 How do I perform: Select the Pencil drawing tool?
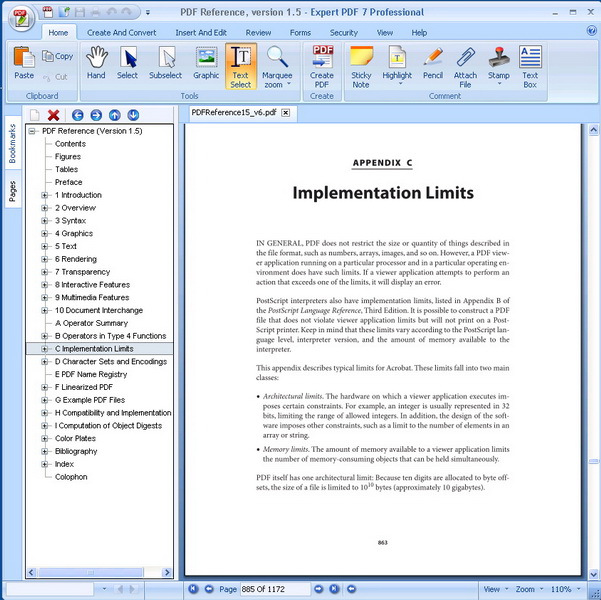click(433, 63)
